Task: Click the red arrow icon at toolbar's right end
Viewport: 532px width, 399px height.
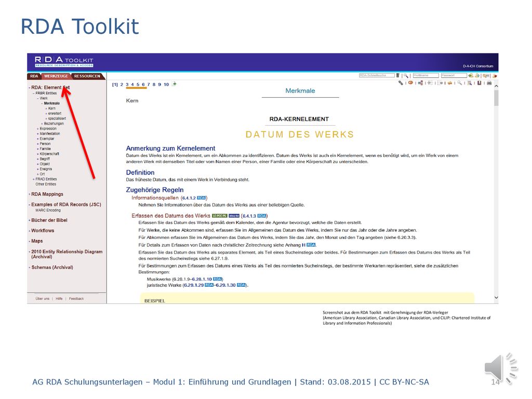Action: [x=495, y=76]
